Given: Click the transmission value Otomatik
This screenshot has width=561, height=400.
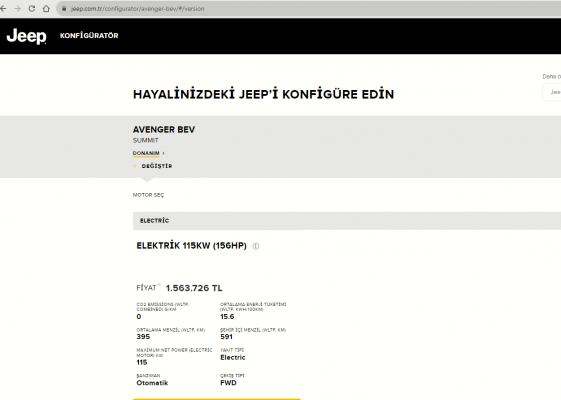Looking at the screenshot, I should [x=152, y=383].
